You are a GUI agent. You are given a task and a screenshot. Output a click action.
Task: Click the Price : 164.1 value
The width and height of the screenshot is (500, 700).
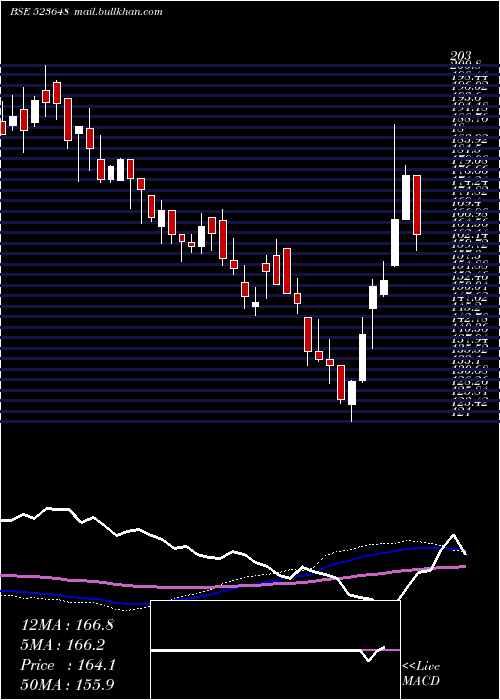coord(68,665)
